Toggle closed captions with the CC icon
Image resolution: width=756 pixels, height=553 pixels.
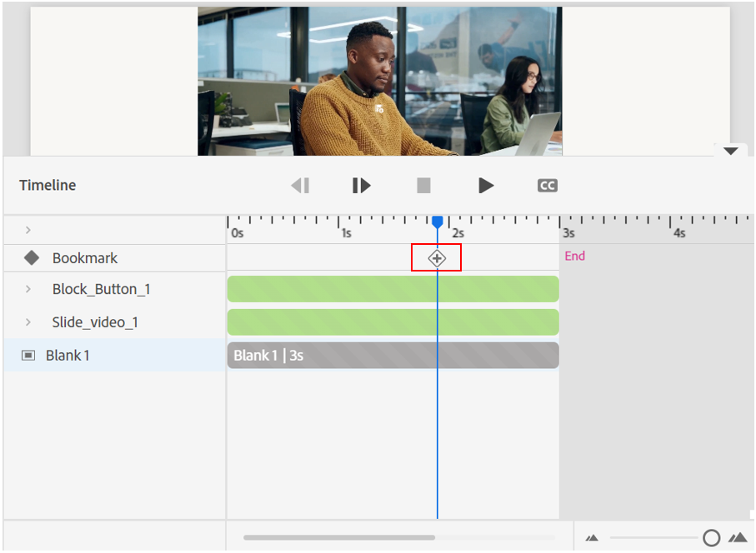(x=547, y=186)
